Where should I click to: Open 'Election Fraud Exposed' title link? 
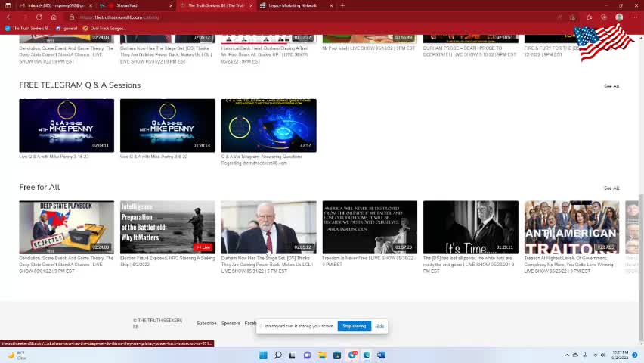[x=168, y=262]
